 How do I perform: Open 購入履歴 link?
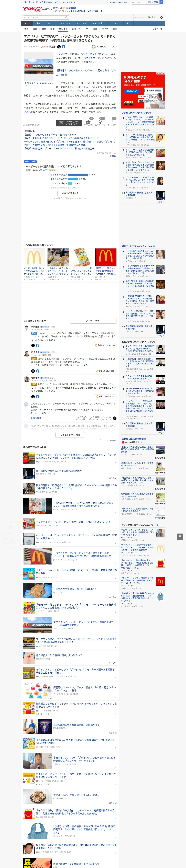(152, 18)
